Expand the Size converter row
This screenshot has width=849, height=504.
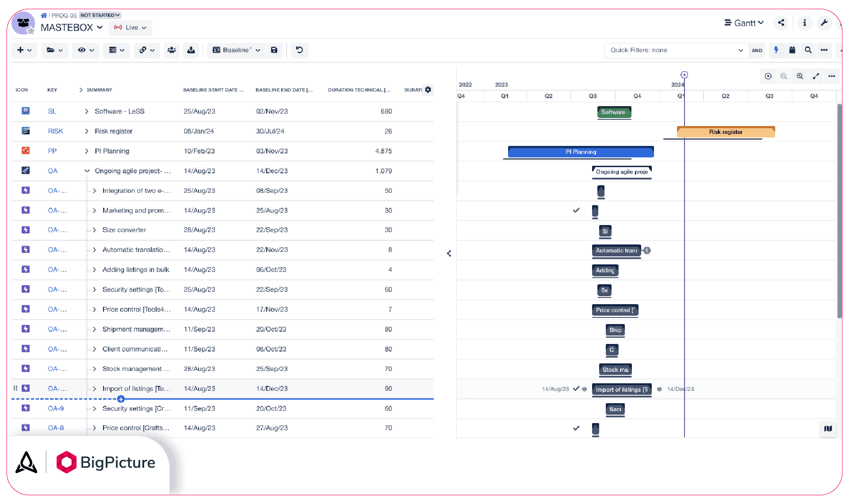pyautogui.click(x=95, y=230)
